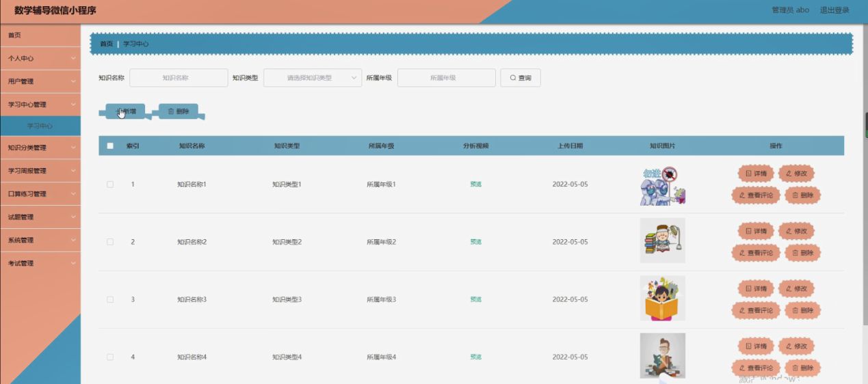Open 详情 for row 知识名称4
Image resolution: width=868 pixels, height=384 pixels.
click(756, 346)
